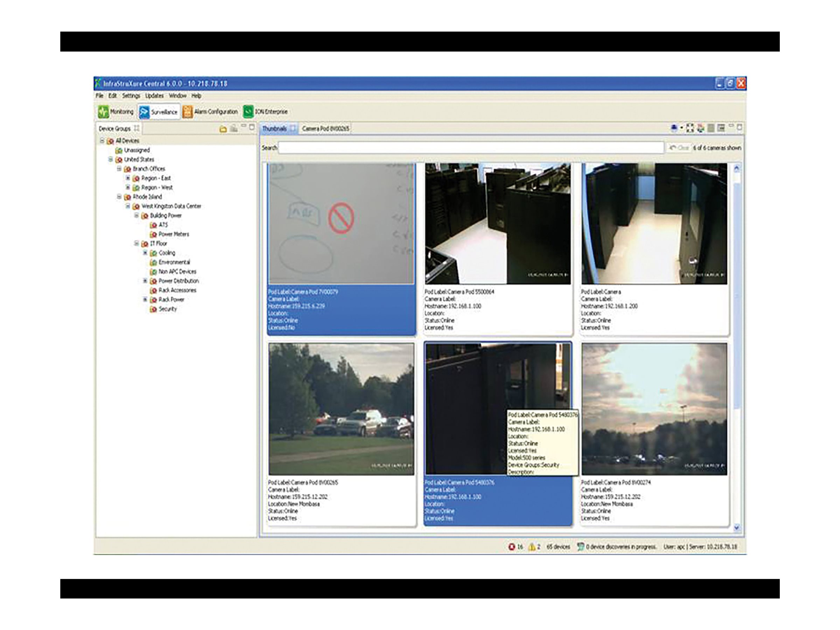Screen dimensions: 840x630
Task: Open the ION Enterprise perspective
Action: point(265,112)
